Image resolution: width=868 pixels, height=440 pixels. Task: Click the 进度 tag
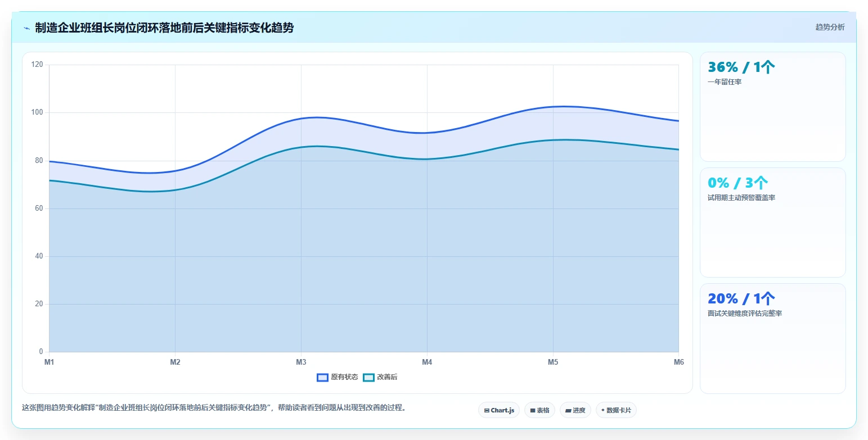click(575, 410)
